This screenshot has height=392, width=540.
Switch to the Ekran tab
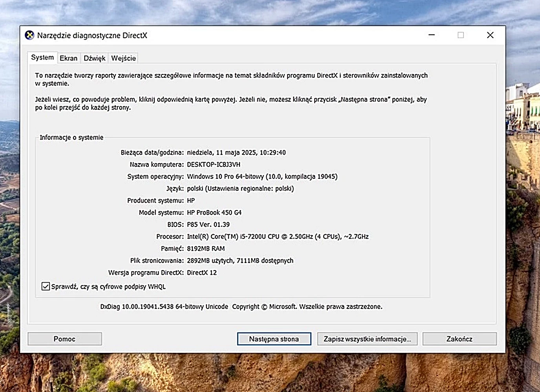point(69,58)
